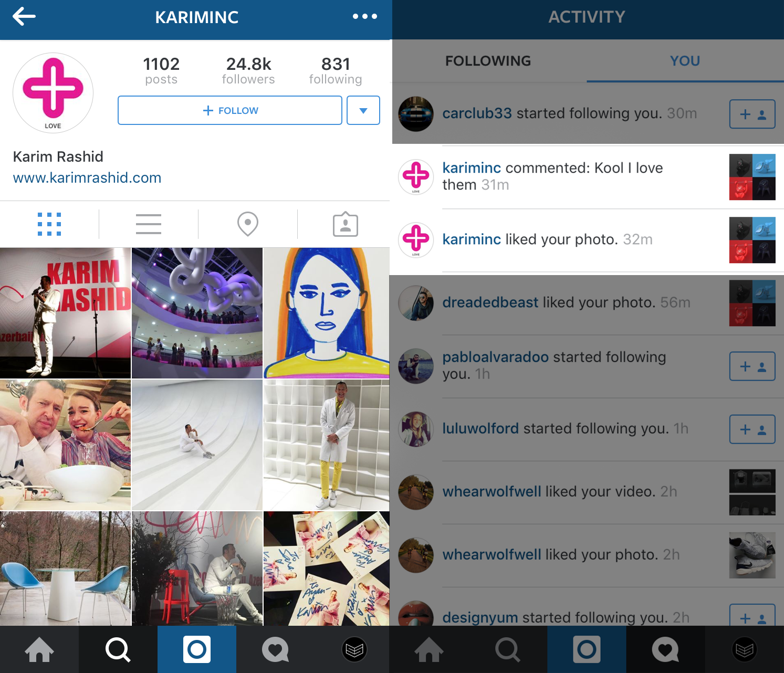
Task: Tap the camera button in left bottom bar
Action: click(197, 649)
